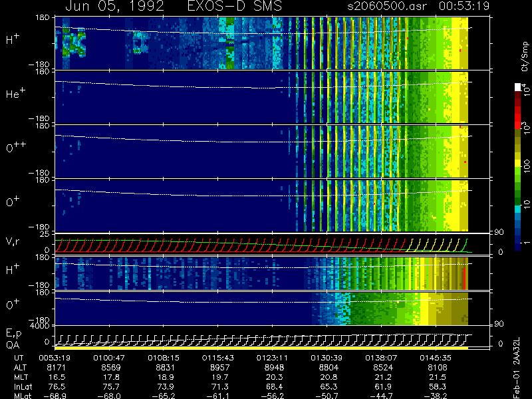Click the "25" axis value of the V,r panel

pyautogui.click(x=45, y=234)
